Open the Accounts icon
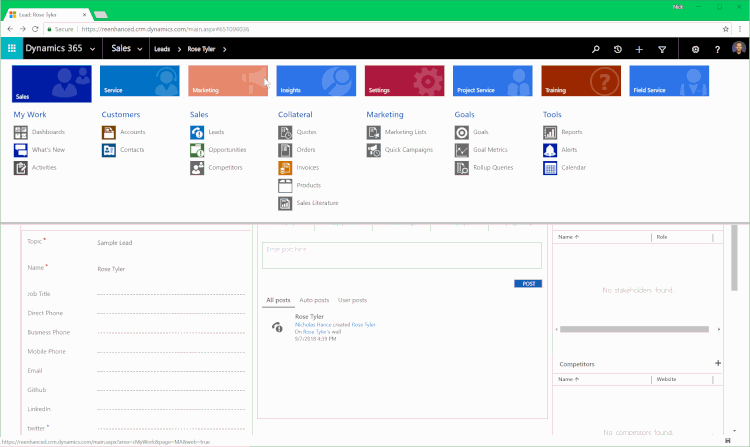Screen dimensions: 750x447 coord(109,132)
